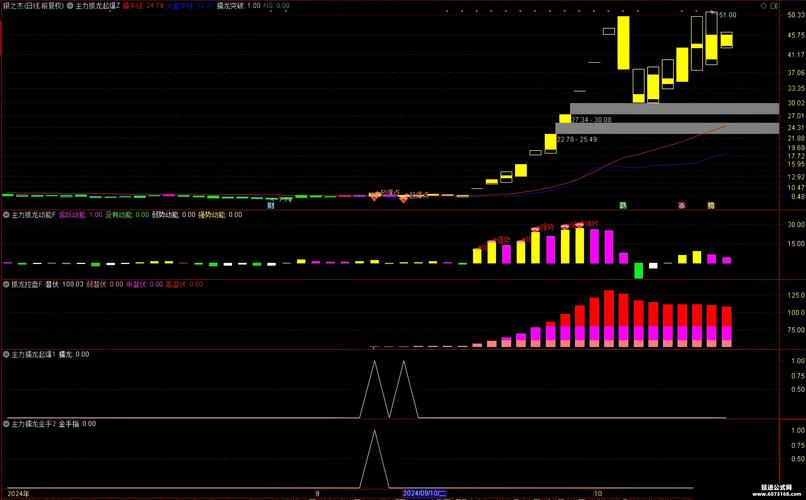Click the 27.34 - 30.08 gap range label
Viewport: 806px width, 500px height.
pos(591,120)
